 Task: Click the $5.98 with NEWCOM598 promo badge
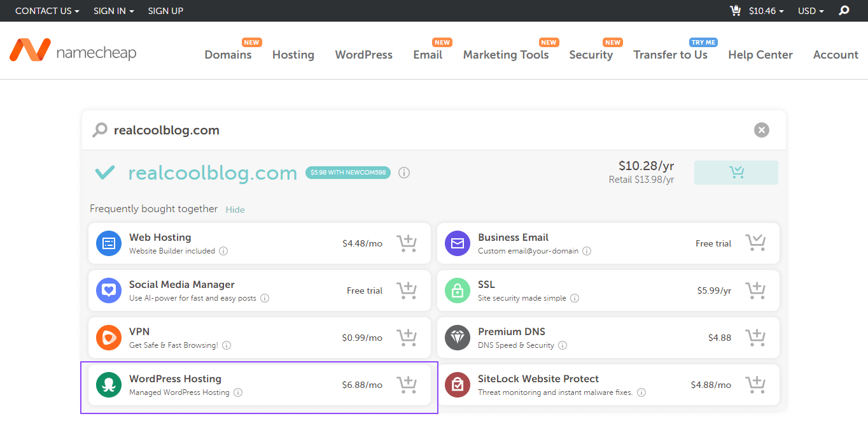point(348,173)
